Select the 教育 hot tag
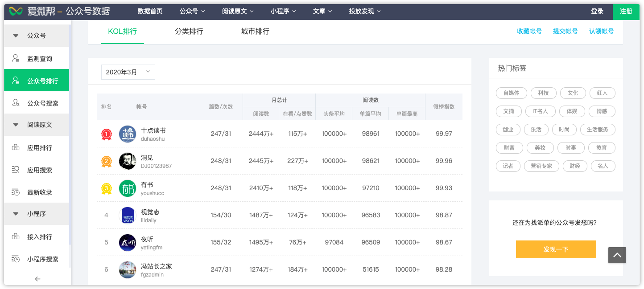Screen dimensions: 644x289 602,148
